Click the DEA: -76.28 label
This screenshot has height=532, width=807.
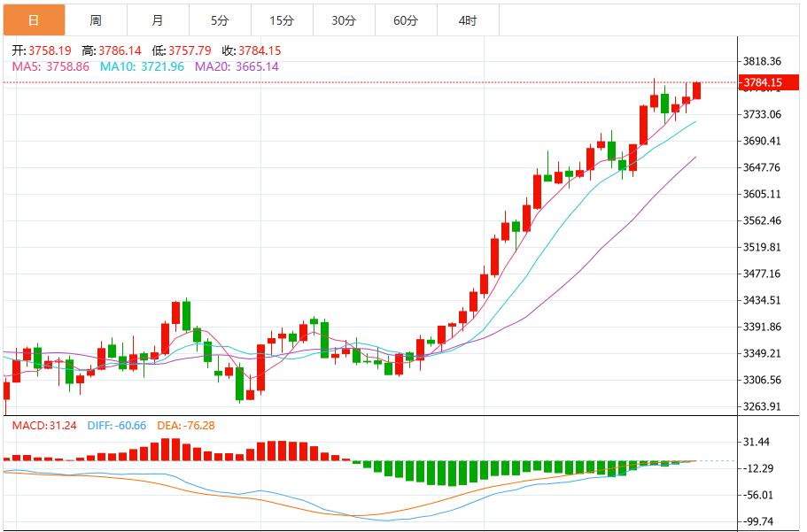tap(185, 425)
